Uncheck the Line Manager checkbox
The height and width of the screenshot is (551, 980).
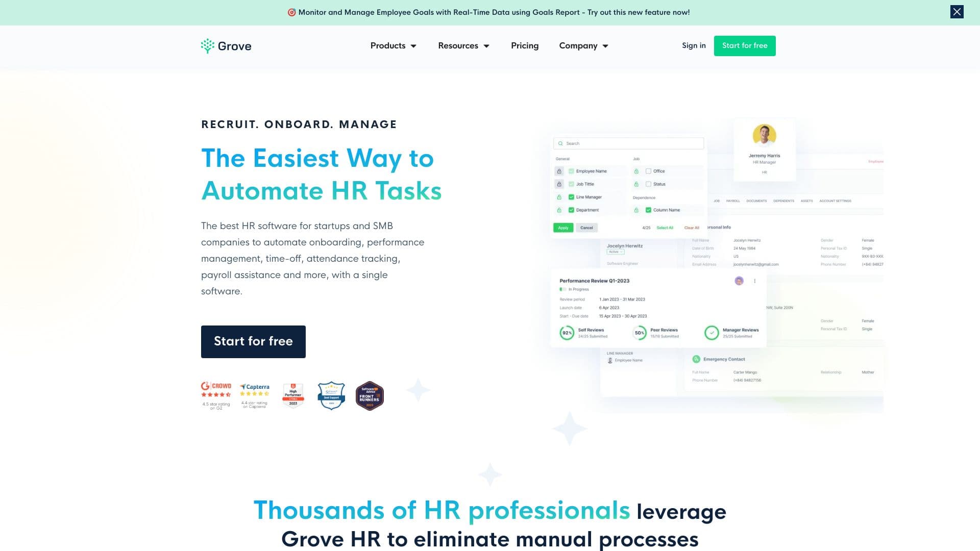click(571, 197)
